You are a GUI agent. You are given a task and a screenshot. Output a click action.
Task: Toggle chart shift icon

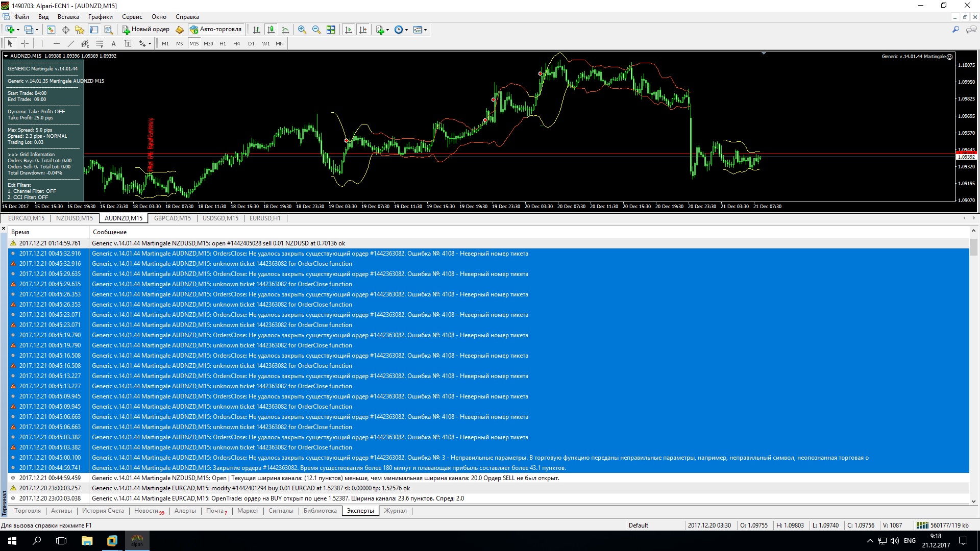click(x=363, y=30)
